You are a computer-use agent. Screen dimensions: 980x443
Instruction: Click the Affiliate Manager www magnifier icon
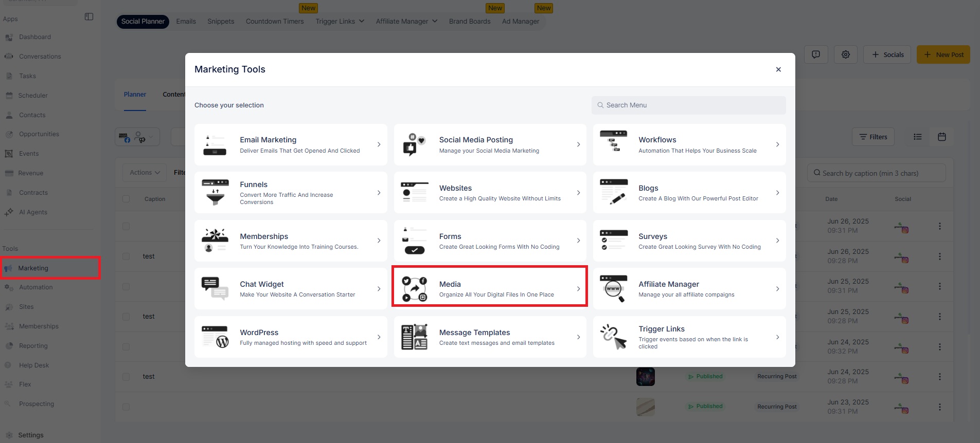click(614, 288)
